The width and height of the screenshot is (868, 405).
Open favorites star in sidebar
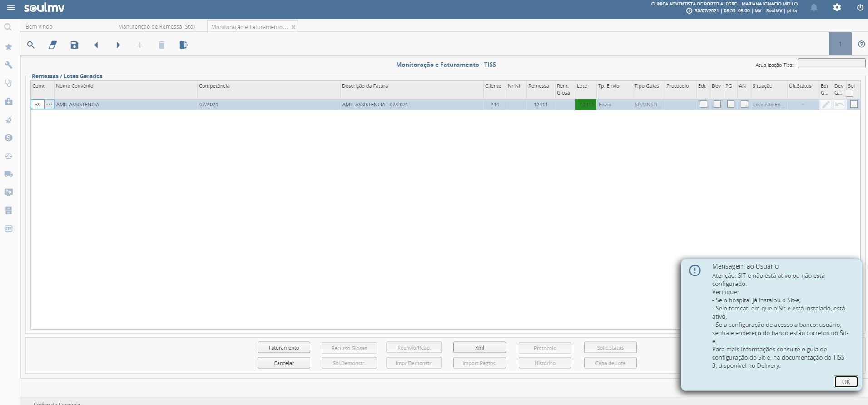coord(8,47)
